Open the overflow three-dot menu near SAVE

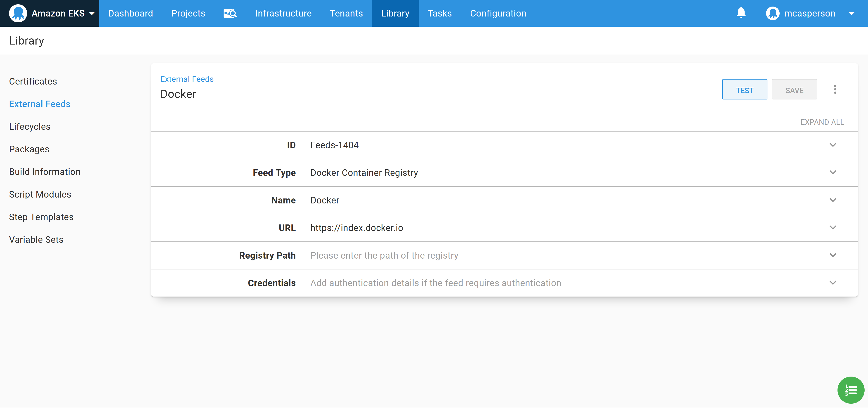835,89
